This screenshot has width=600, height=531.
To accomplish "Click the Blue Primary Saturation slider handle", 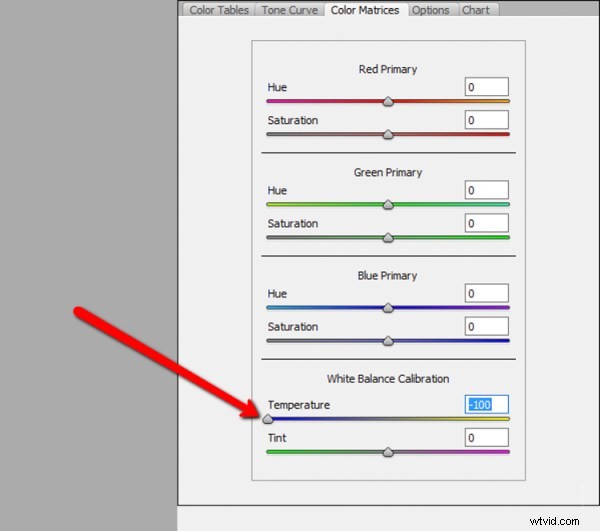I will coord(388,340).
